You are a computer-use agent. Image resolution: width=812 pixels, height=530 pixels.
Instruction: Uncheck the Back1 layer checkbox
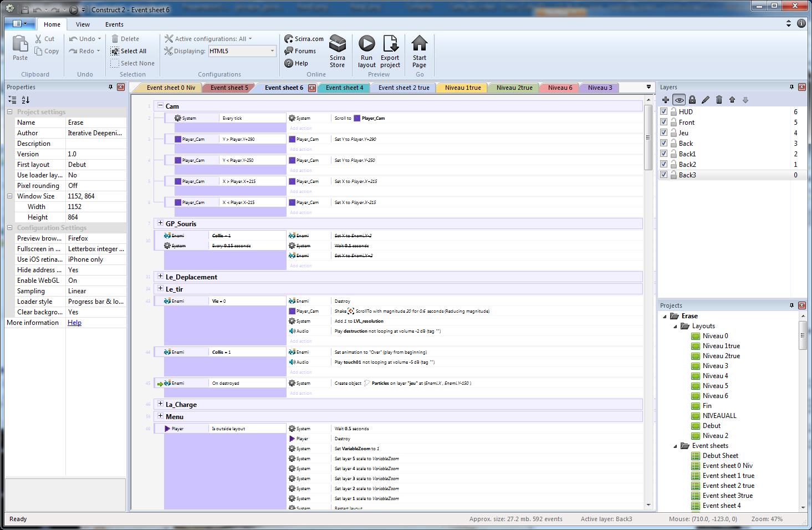pyautogui.click(x=664, y=154)
